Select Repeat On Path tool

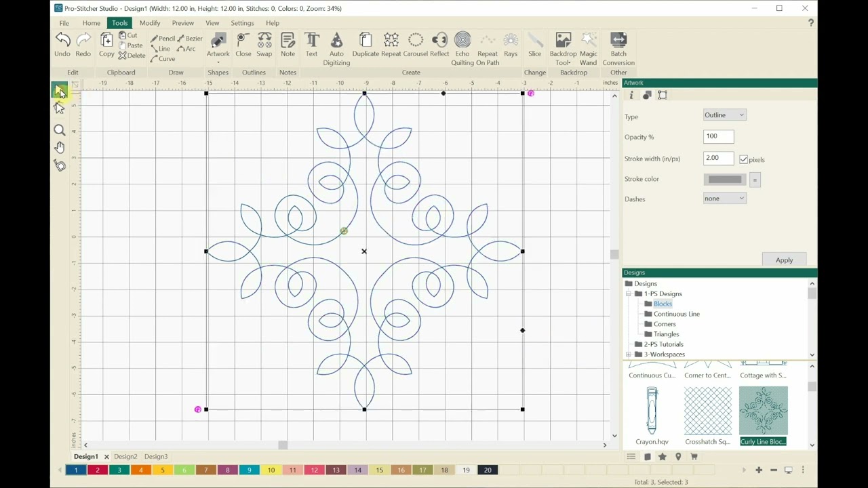point(488,49)
